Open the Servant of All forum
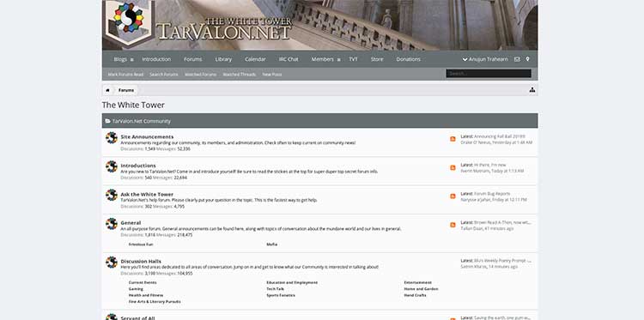The width and height of the screenshot is (644, 320). click(x=137, y=318)
